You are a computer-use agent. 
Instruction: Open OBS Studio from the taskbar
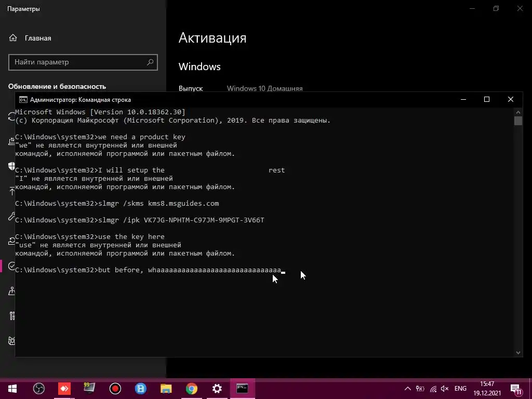click(38, 389)
